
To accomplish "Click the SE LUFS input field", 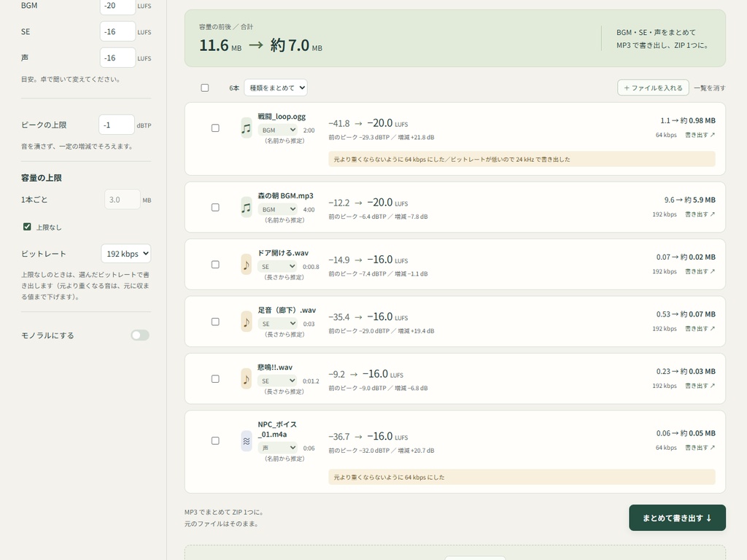I will click(x=117, y=31).
